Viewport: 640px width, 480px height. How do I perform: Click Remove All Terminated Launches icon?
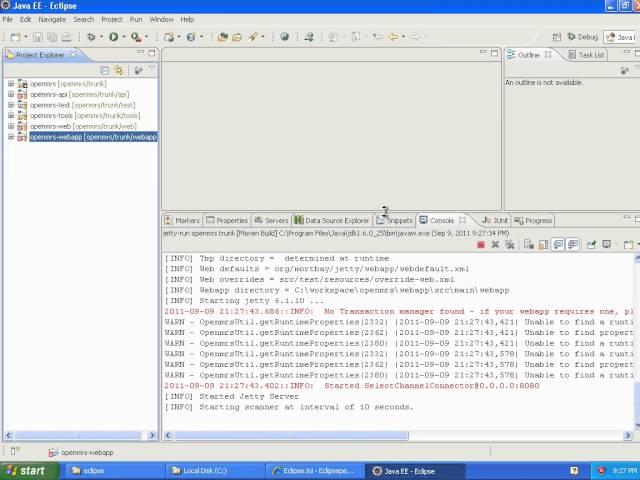(509, 244)
